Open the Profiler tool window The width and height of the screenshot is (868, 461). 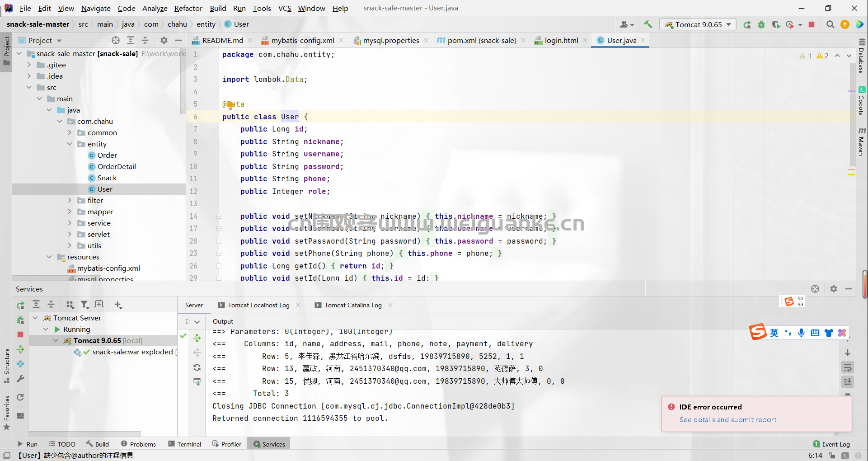click(226, 444)
